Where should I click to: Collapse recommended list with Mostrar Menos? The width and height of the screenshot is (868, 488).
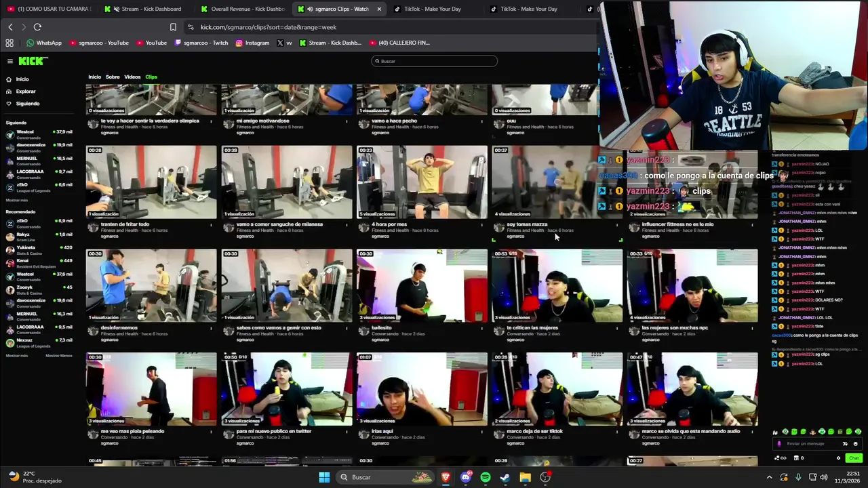pyautogui.click(x=59, y=356)
